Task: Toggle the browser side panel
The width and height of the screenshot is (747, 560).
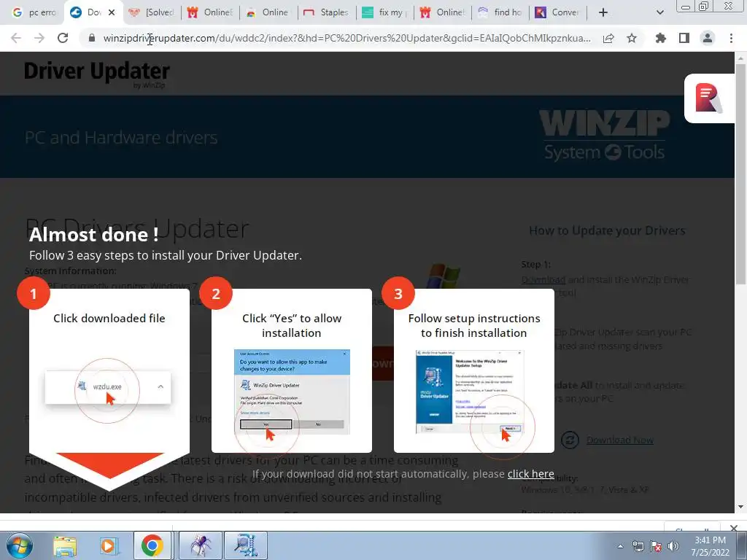Action: coord(684,38)
